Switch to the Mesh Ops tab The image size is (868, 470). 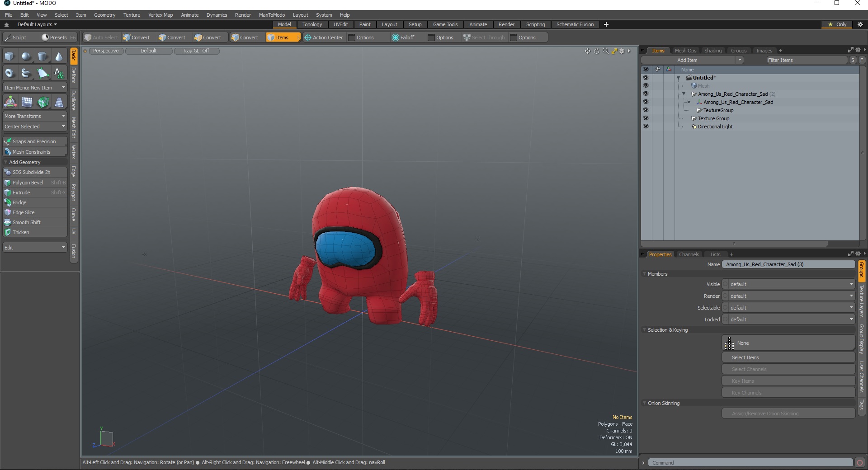(x=685, y=51)
